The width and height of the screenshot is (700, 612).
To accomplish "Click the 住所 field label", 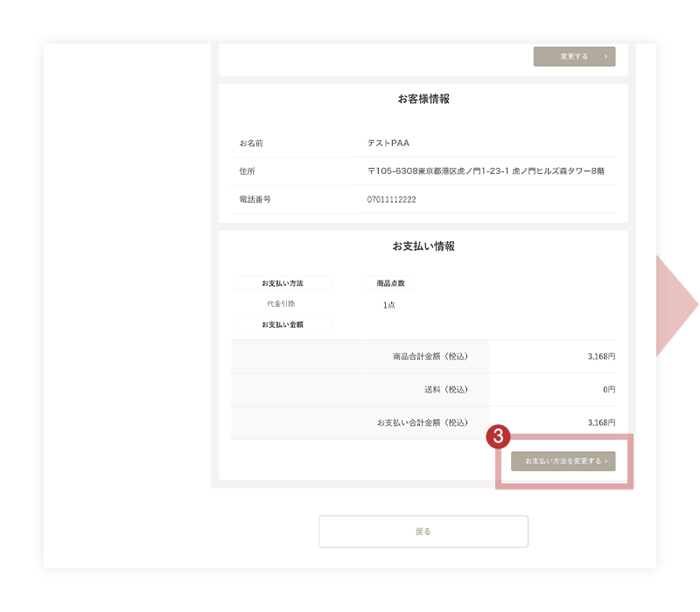I will tap(247, 171).
